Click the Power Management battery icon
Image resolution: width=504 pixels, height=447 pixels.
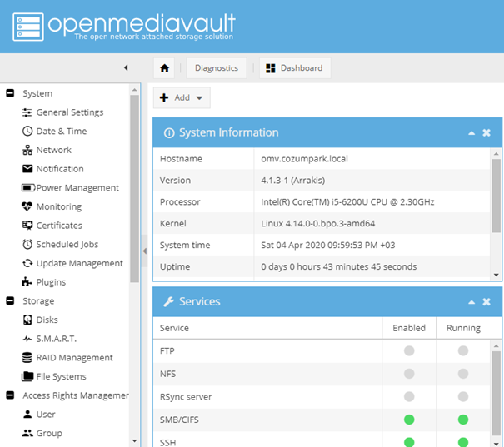pos(28,187)
